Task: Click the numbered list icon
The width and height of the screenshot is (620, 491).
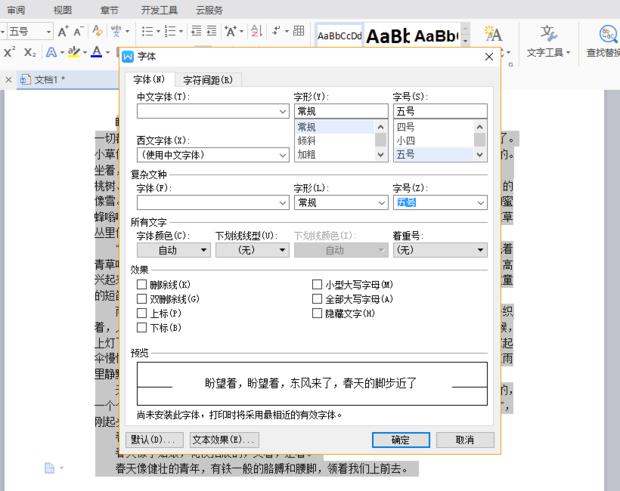Action: 170,31
